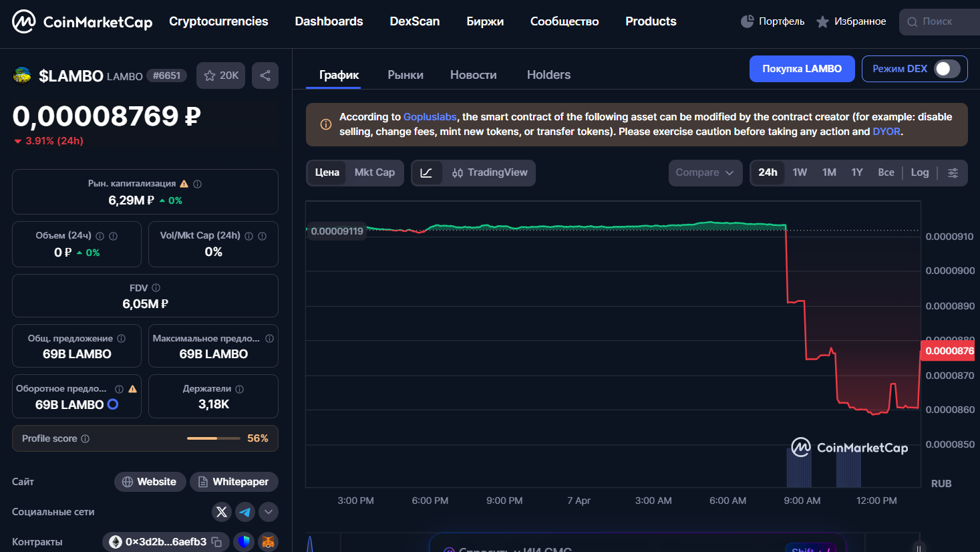
Task: Click the second info icon after Объем (24ч)
Action: point(114,236)
